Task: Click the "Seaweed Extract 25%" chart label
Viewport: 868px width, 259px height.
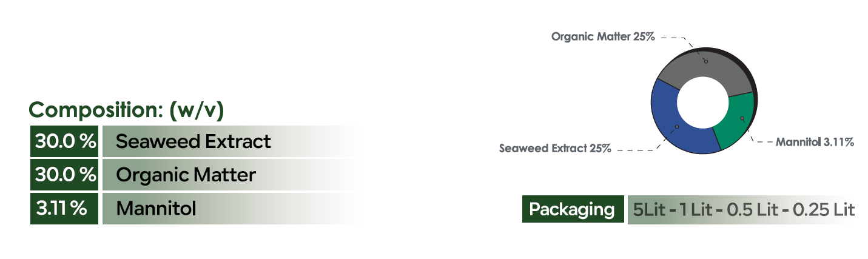Action: 554,148
